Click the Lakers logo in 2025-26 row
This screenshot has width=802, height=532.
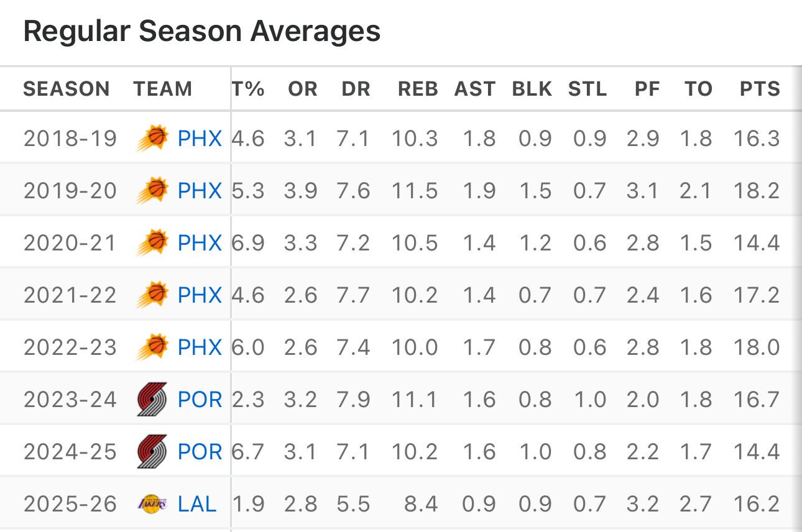point(152,503)
